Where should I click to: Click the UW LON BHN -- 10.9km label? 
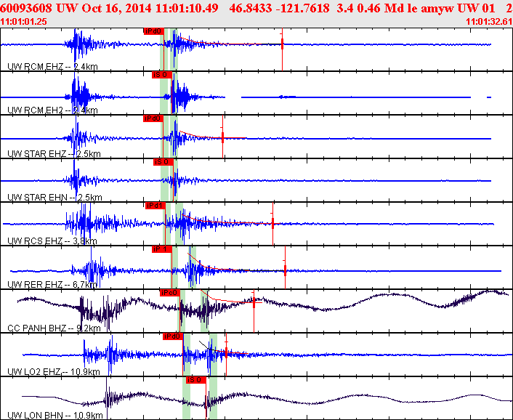click(55, 416)
